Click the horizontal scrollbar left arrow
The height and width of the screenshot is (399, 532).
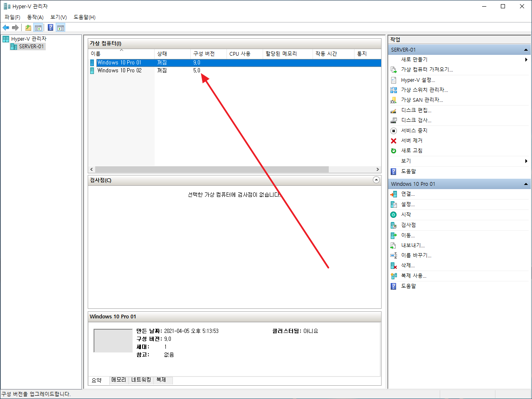click(x=92, y=170)
